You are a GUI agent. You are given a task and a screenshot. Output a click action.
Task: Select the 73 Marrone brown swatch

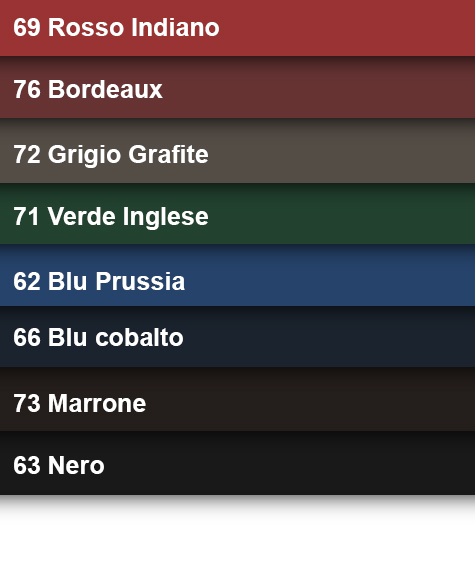tap(238, 399)
